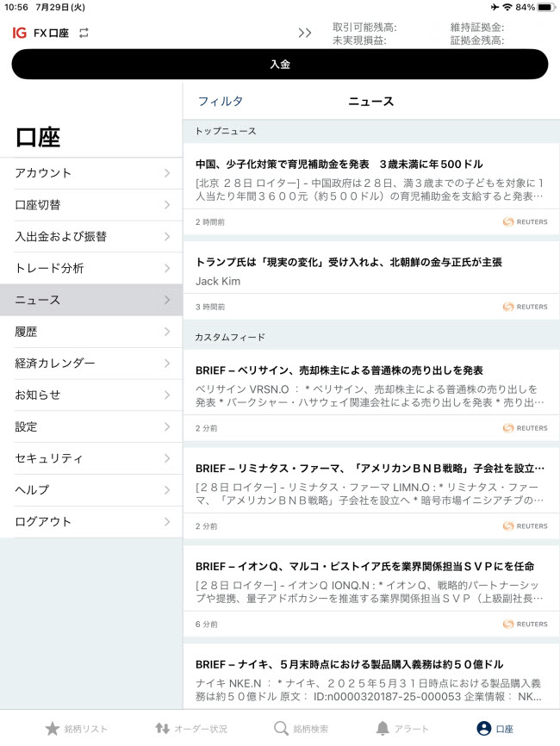The image size is (560, 746).
Task: Open 口座切替 menu row
Action: (x=91, y=205)
